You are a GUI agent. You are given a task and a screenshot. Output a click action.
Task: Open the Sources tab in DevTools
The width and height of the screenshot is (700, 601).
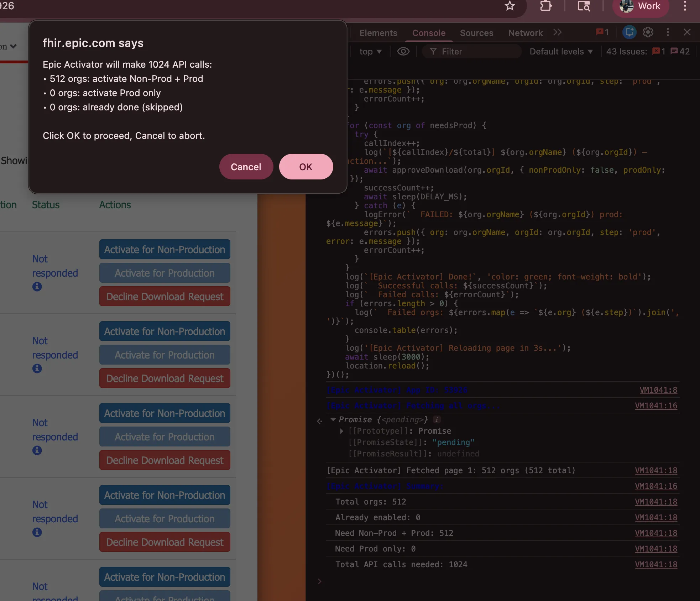tap(476, 33)
